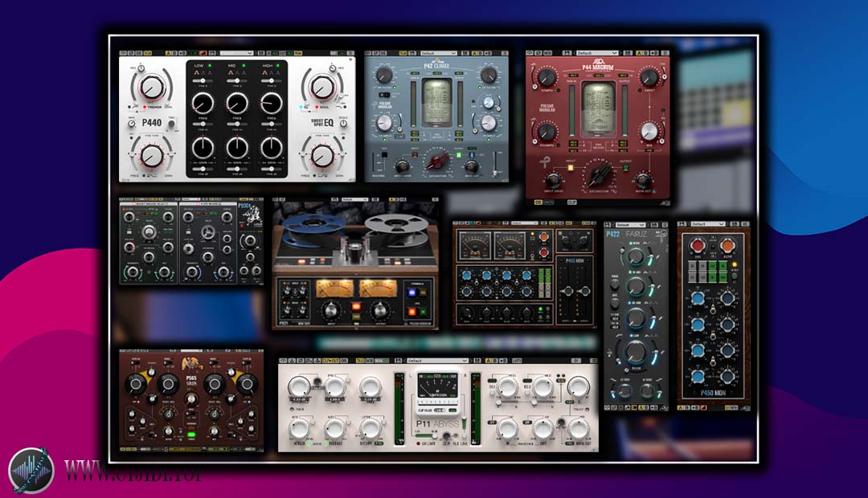Click the red lit center button on tape machine

356,306
